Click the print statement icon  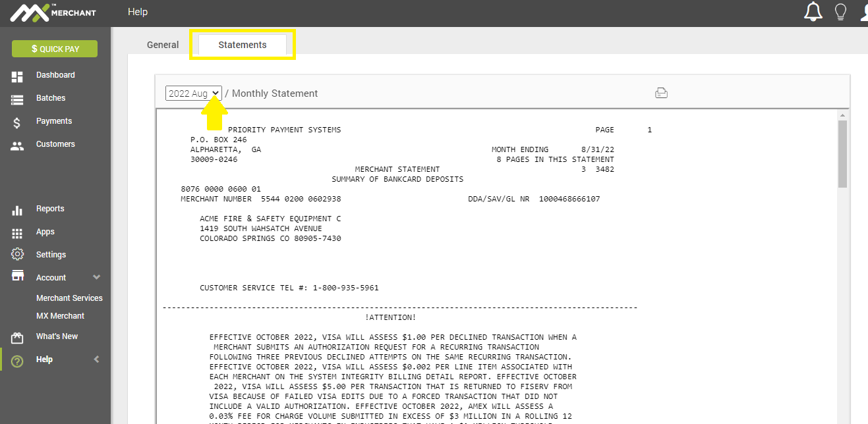click(x=661, y=93)
